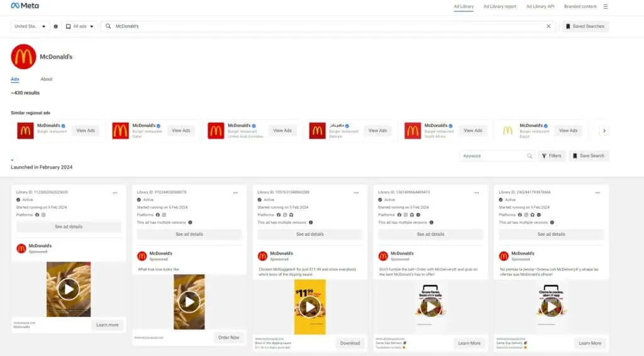See ad details for 'What true love looks like'
Screen dimensions: 644x356
(x=189, y=235)
